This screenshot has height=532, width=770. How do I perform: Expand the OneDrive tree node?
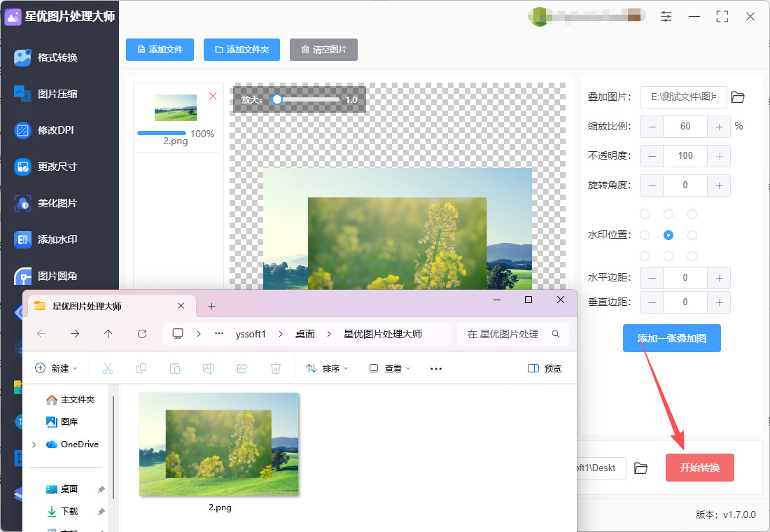(x=34, y=444)
